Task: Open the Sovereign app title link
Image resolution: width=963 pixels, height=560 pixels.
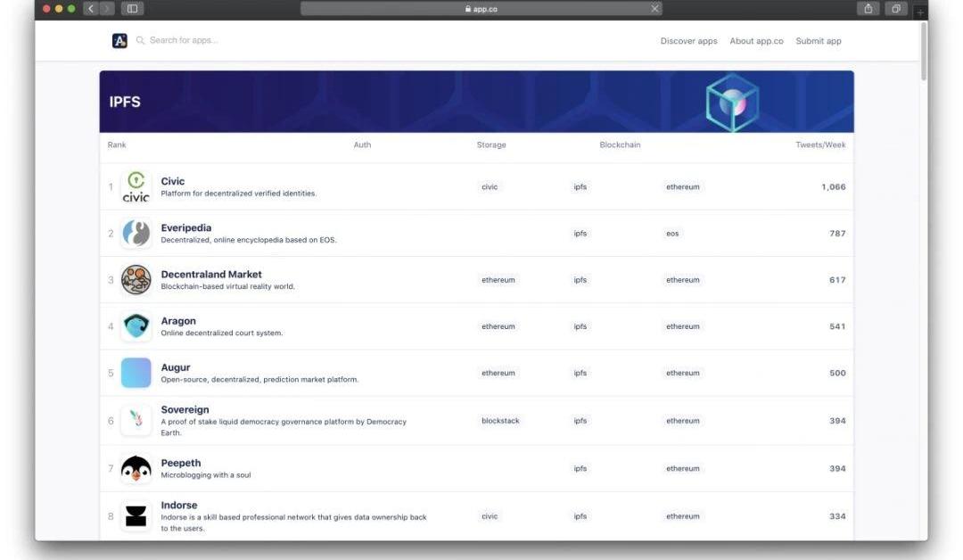Action: pos(185,410)
